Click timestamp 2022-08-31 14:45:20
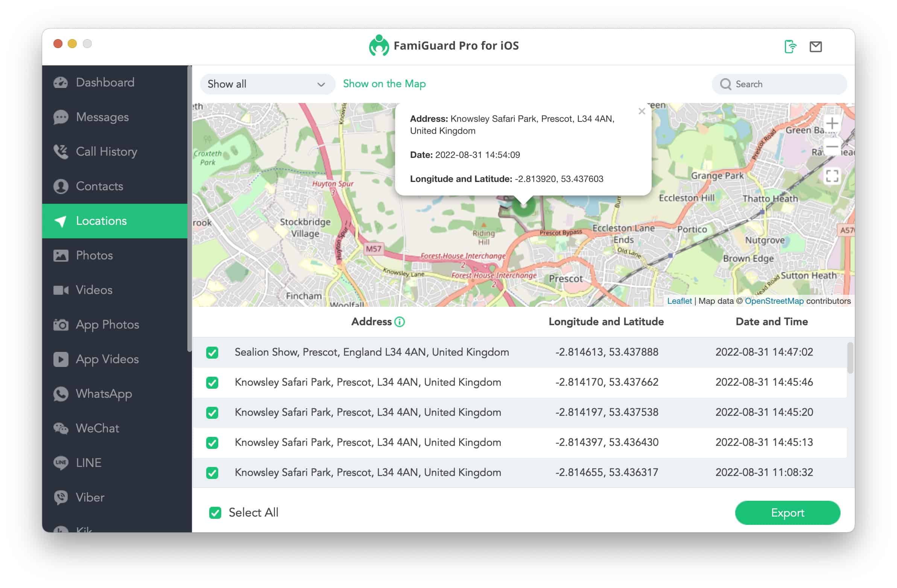Screen dimensions: 897x588 coord(764,413)
